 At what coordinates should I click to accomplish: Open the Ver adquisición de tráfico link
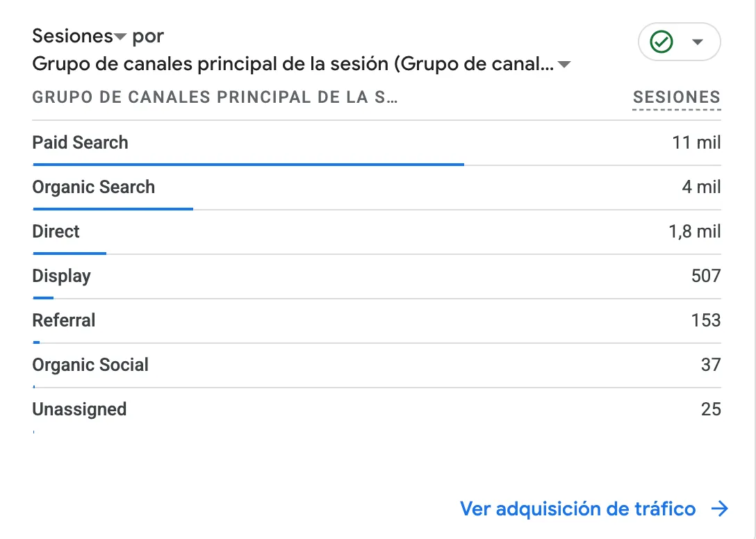coord(577,508)
